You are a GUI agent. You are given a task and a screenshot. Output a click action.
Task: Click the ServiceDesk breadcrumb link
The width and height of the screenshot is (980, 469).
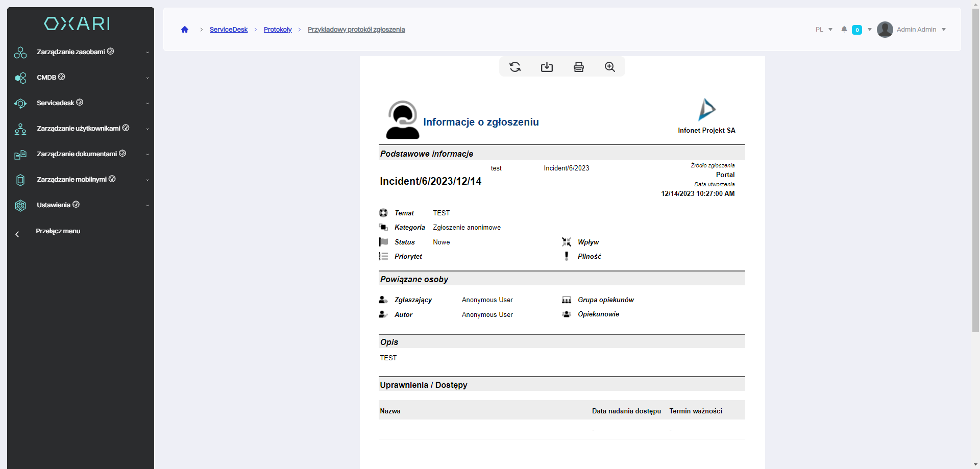(x=228, y=30)
